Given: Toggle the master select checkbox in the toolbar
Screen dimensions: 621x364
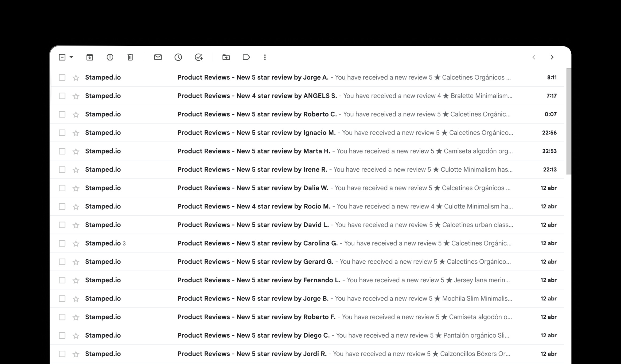Looking at the screenshot, I should click(x=62, y=57).
